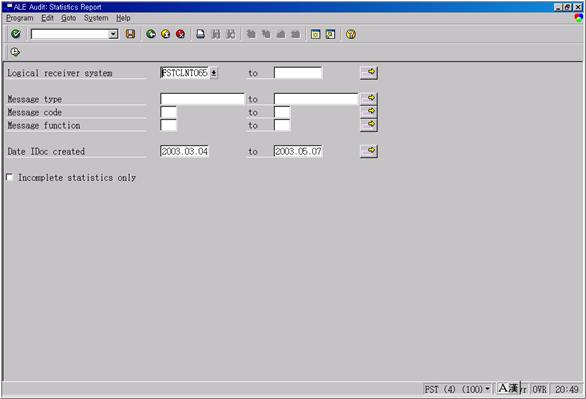Click the Create New Session icon

tap(316, 34)
